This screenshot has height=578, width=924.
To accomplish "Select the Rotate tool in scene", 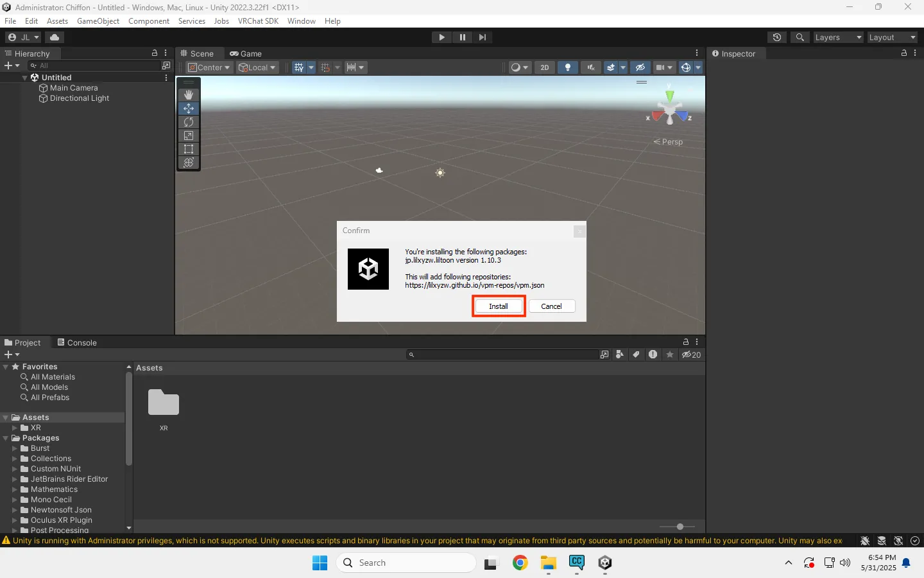I will 189,122.
